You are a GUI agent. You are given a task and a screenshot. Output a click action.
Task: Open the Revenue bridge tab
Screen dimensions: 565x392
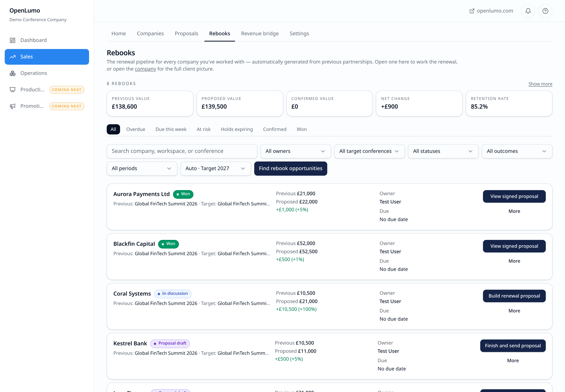[x=260, y=34]
